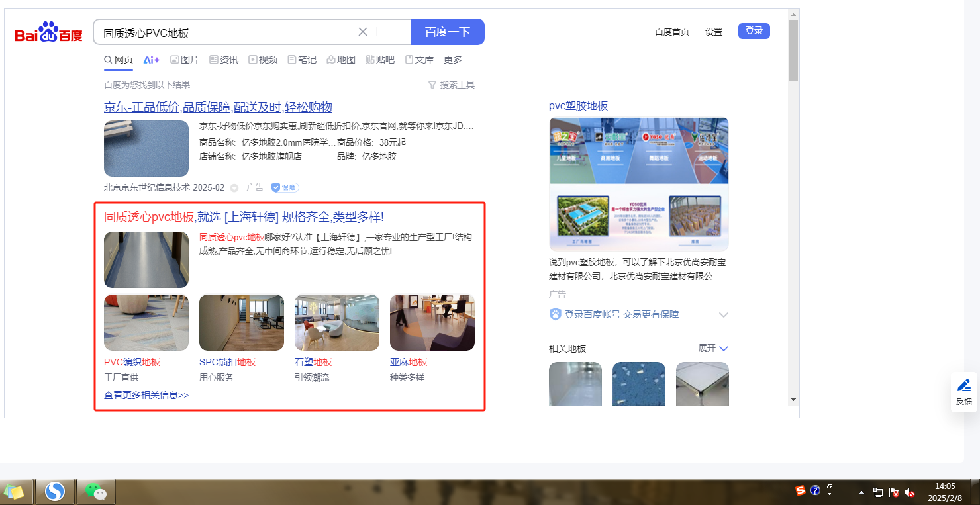Click the 保障 shield badge on JD ad

point(285,187)
